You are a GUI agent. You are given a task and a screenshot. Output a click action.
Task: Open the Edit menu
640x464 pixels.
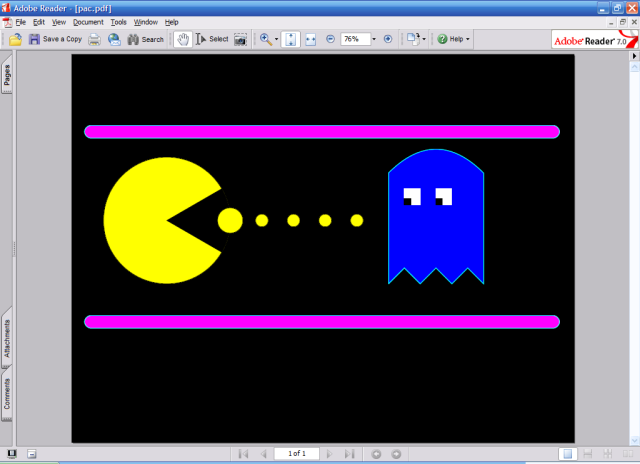[39, 22]
